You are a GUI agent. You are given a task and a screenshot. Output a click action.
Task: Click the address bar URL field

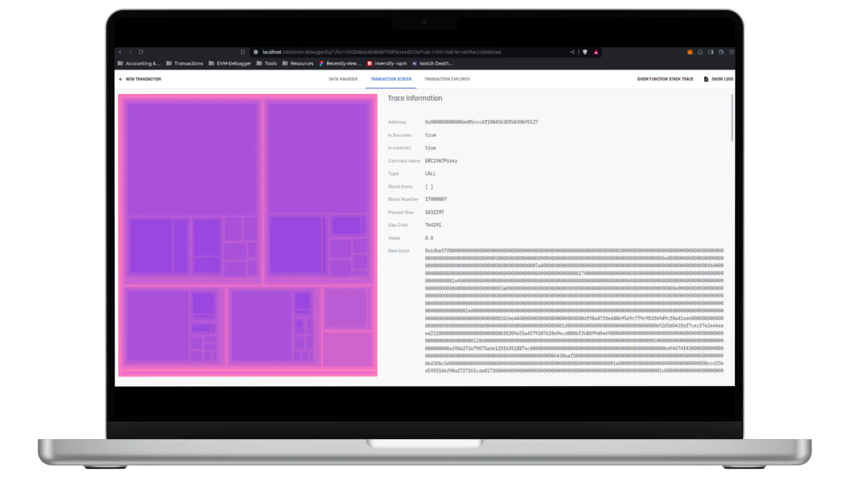pos(380,52)
